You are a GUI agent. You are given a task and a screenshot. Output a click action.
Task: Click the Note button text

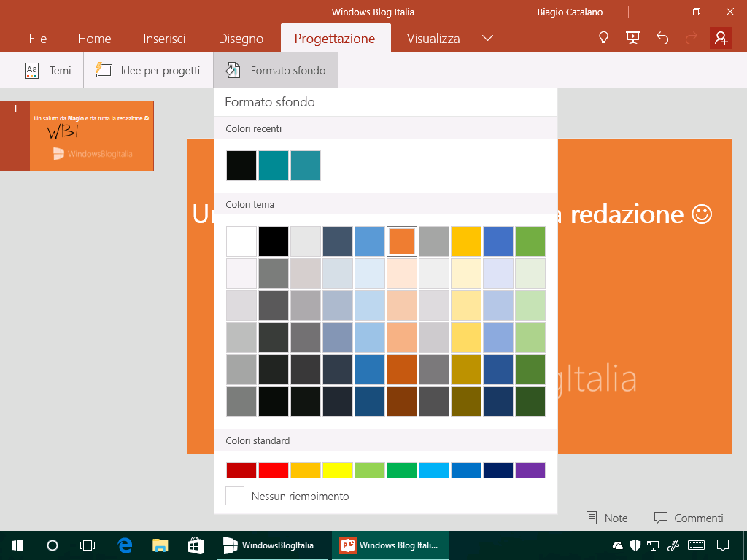(616, 518)
